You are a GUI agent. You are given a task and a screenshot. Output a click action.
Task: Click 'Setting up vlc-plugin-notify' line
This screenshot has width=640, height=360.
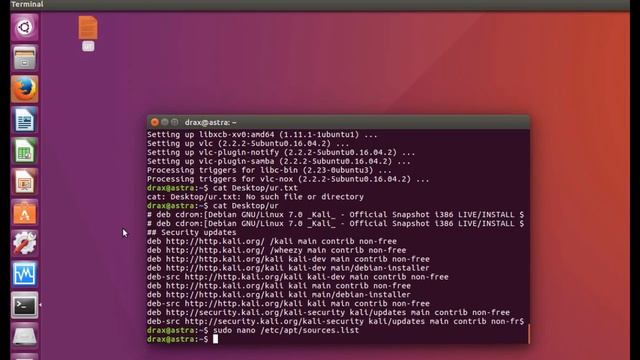point(281,152)
